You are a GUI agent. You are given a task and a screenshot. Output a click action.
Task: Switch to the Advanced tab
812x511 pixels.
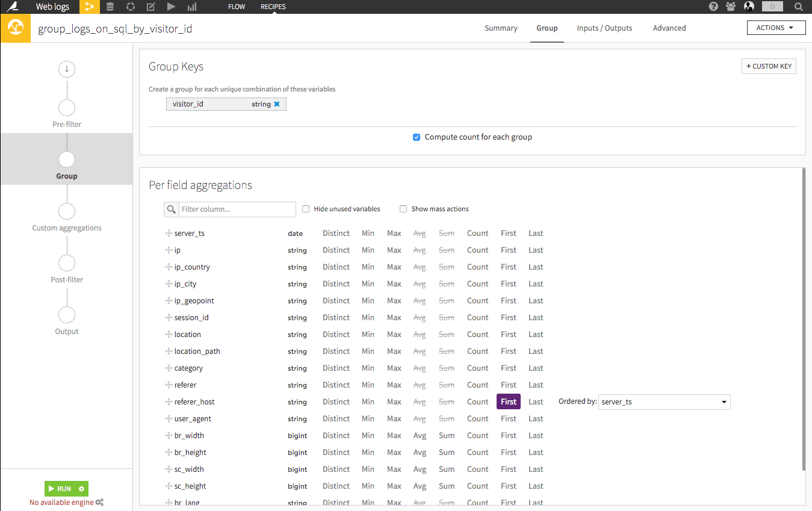click(669, 28)
